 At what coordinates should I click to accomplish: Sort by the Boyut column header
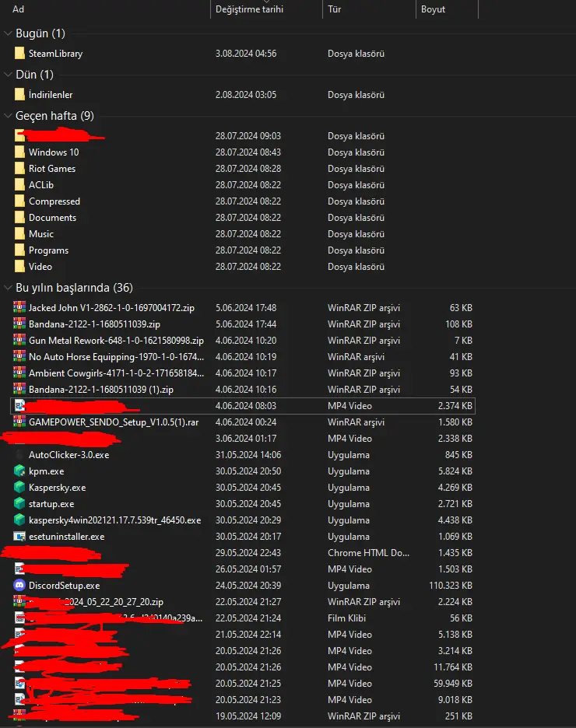(x=433, y=9)
